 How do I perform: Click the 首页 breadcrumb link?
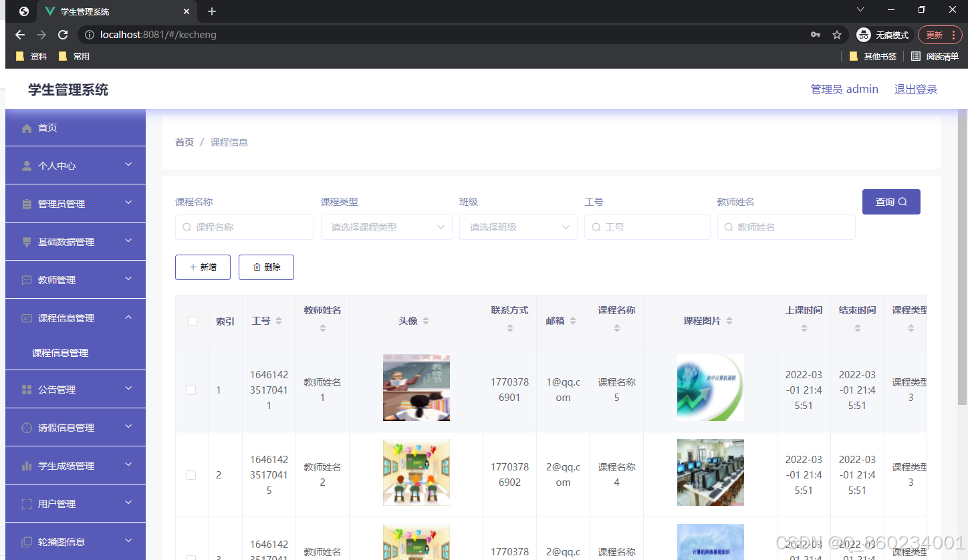[185, 142]
